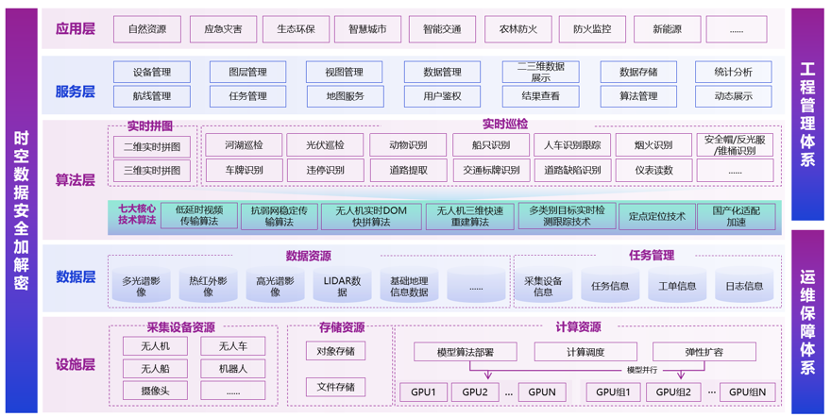Screen dimensions: 832x418
Task: Choose the 用户鉴权 service box
Action: point(441,97)
